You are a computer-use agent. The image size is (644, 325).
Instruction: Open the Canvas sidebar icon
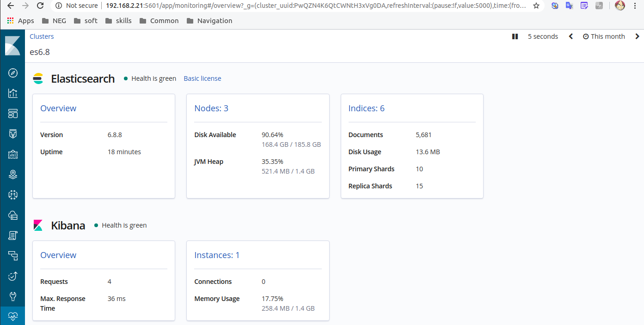(x=13, y=154)
